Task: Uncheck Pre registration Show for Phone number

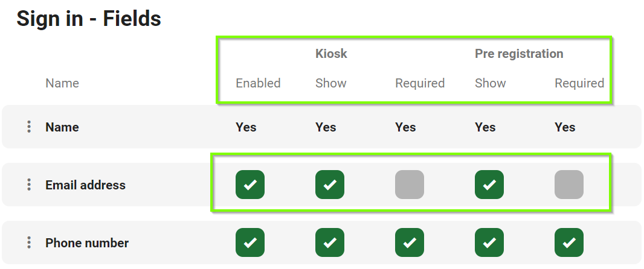Action: (489, 242)
